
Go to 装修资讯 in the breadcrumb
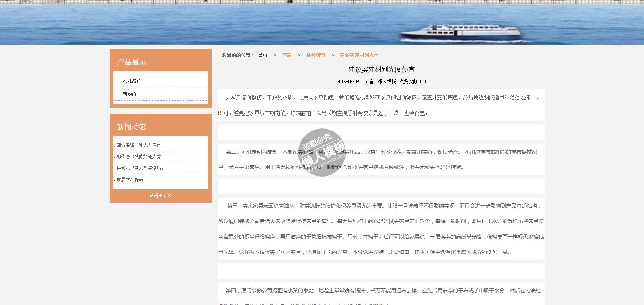[315, 55]
